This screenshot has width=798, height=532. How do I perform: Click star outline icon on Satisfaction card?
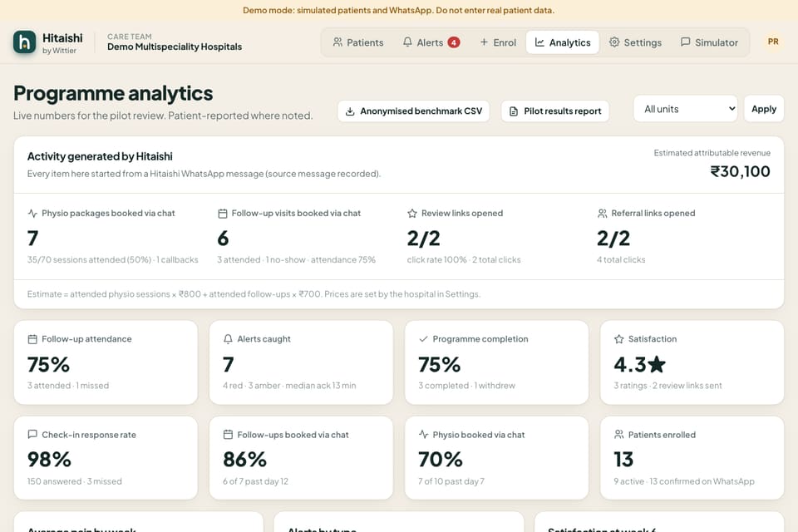[x=618, y=339]
